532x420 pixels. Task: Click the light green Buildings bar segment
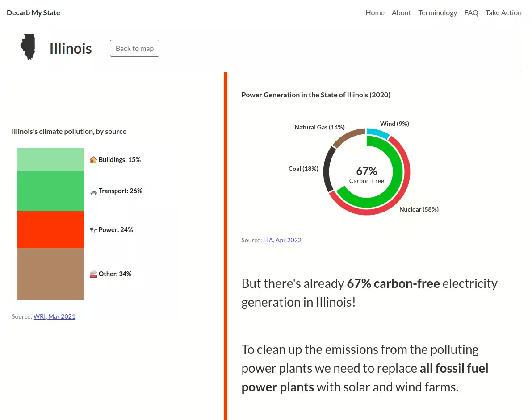pyautogui.click(x=50, y=160)
